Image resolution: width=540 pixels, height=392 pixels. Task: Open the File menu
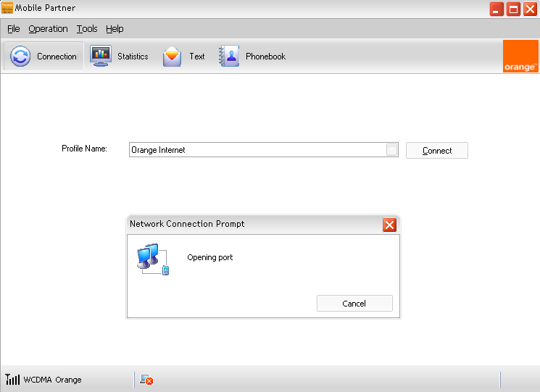(14, 29)
